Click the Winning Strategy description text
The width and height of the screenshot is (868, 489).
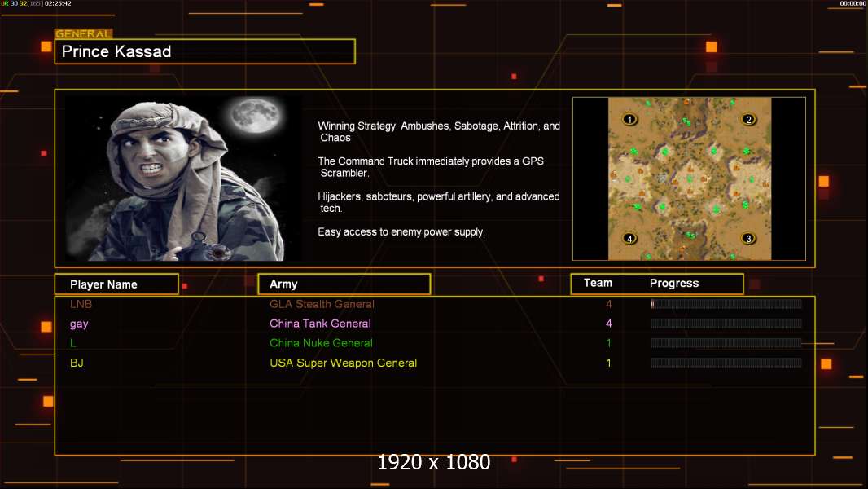coord(439,132)
